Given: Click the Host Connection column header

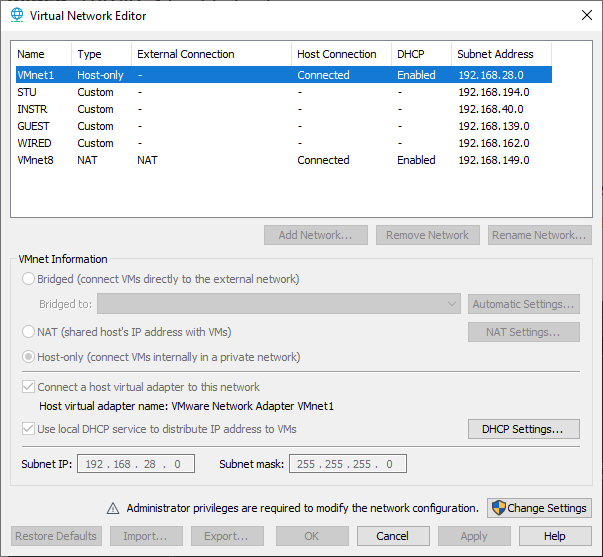Looking at the screenshot, I should pos(341,54).
